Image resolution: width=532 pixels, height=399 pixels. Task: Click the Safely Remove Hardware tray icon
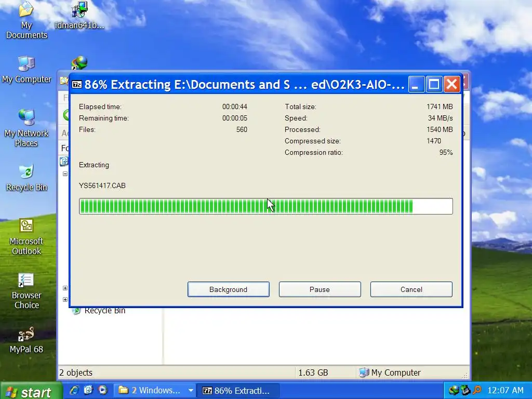coord(465,391)
